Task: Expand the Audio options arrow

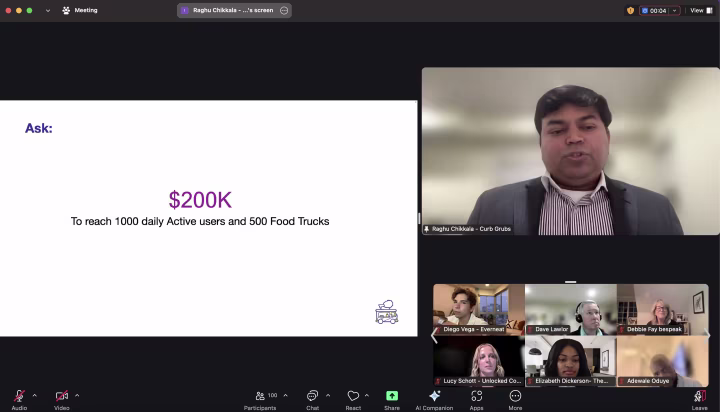Action: click(x=34, y=395)
